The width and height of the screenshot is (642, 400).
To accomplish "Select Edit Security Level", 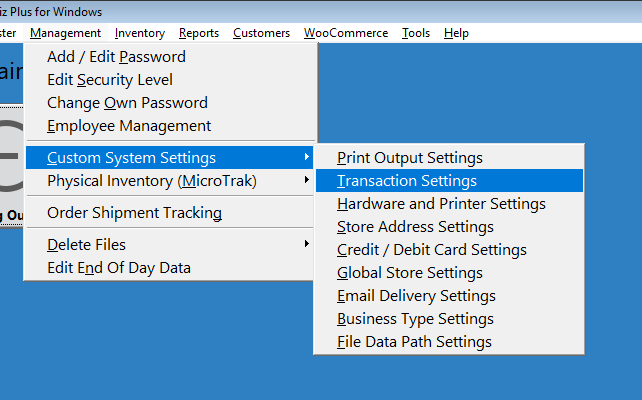I will pos(170,80).
